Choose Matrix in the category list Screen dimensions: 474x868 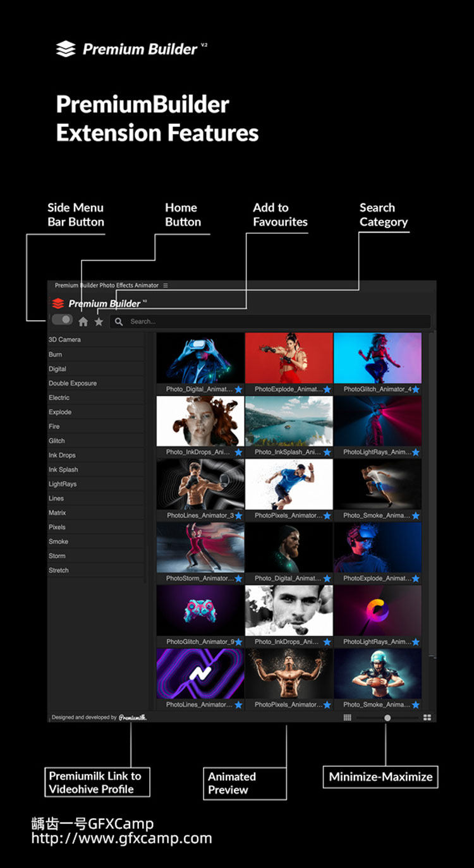[x=96, y=513]
